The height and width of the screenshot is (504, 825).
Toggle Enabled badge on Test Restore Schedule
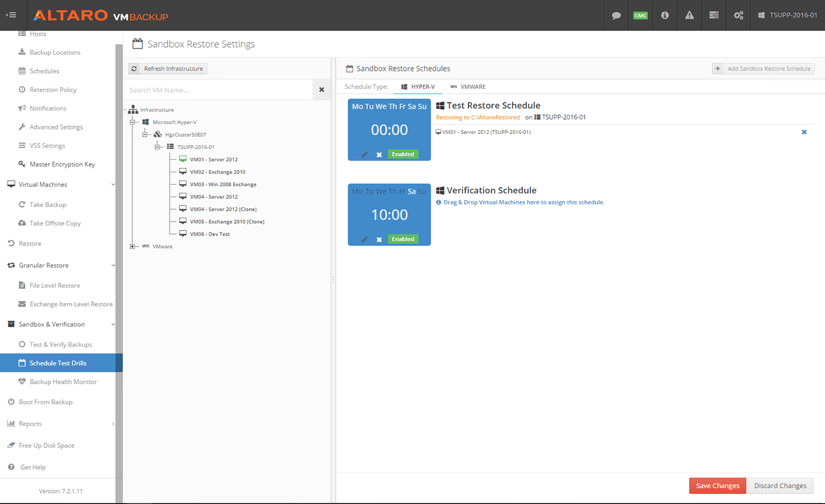pos(403,154)
